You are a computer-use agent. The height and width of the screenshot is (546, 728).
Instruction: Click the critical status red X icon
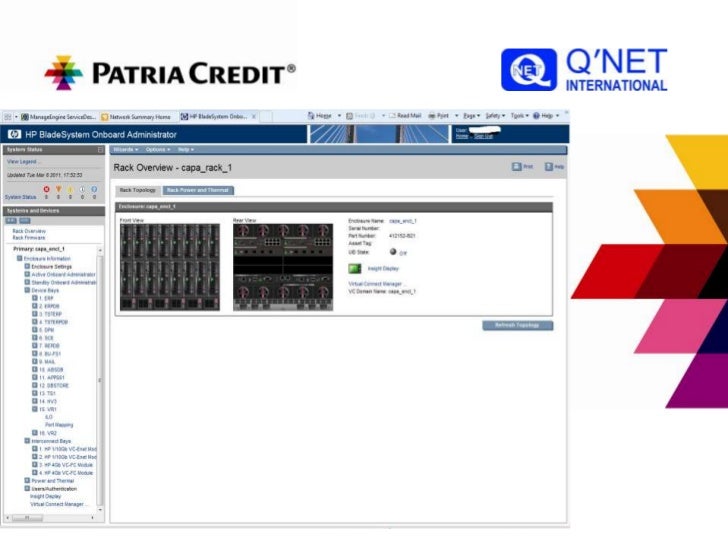(x=46, y=189)
